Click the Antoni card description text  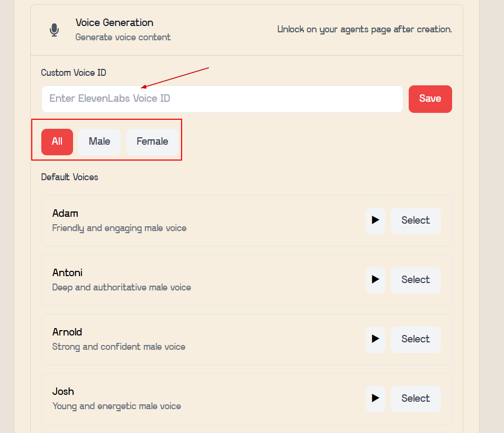pyautogui.click(x=121, y=288)
